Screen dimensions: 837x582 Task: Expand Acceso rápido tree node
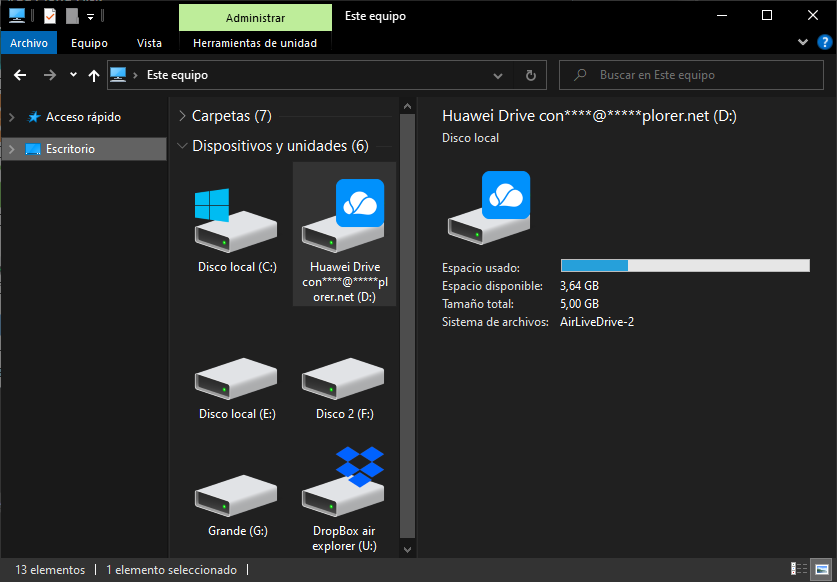[12, 117]
